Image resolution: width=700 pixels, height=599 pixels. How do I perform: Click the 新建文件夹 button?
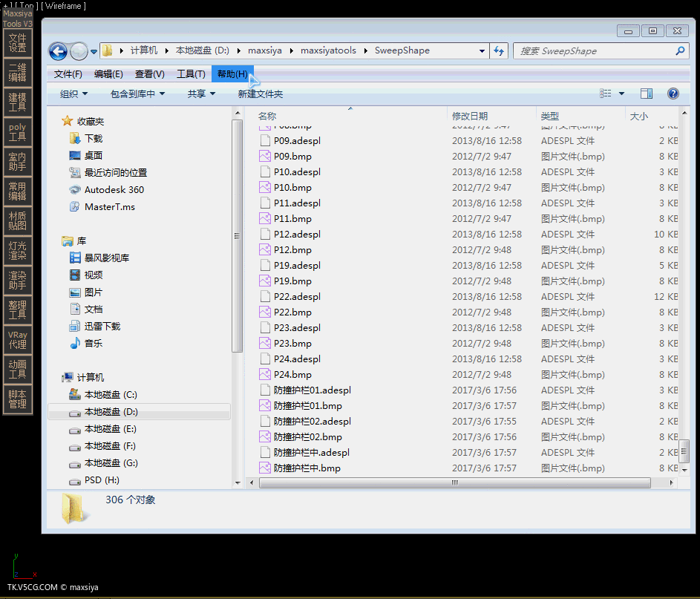261,94
